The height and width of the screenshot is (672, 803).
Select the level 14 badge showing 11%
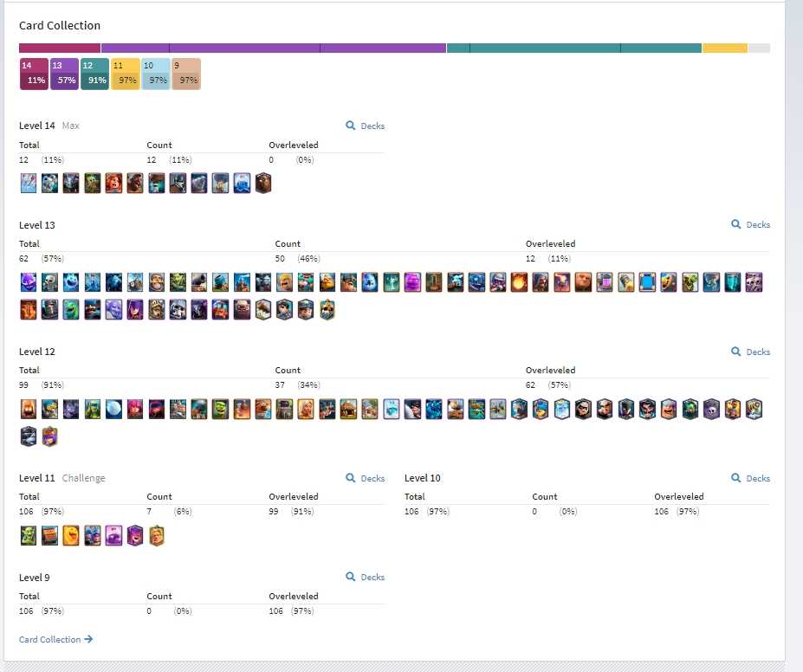(35, 74)
